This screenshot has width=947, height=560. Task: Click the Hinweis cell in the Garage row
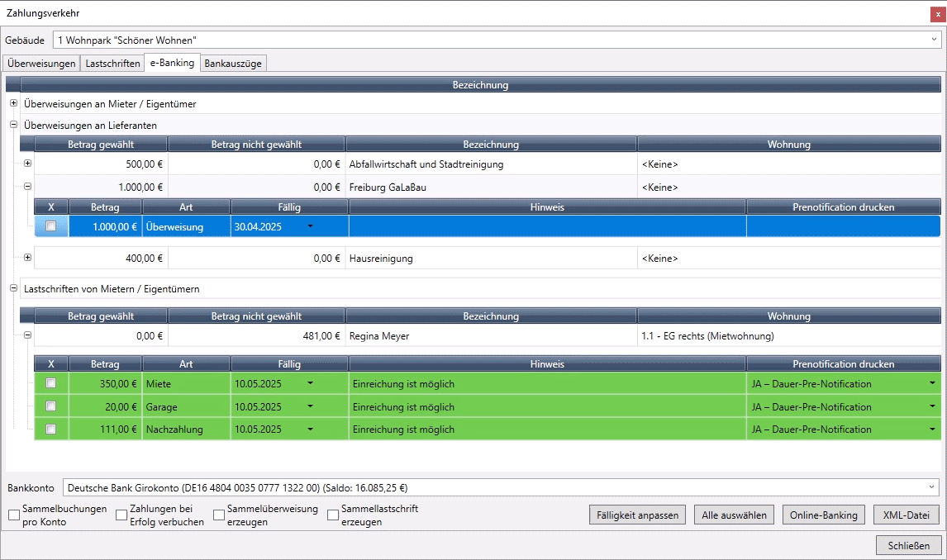coord(547,406)
